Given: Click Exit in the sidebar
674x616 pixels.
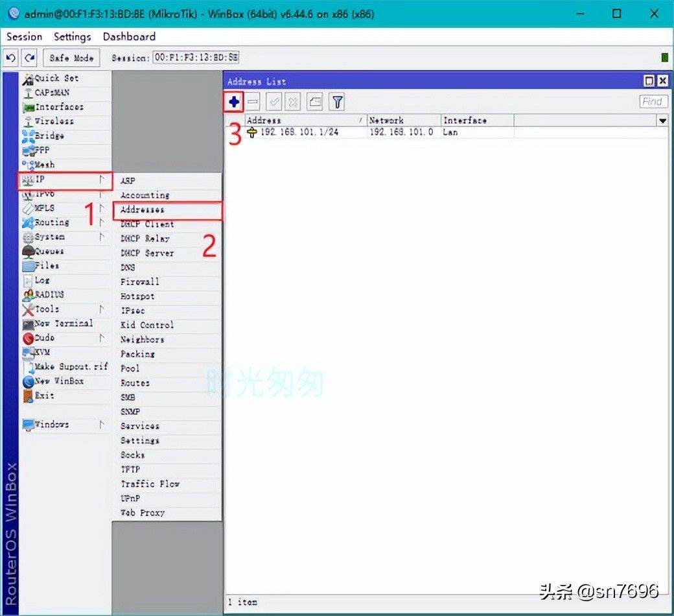Looking at the screenshot, I should tap(65, 396).
